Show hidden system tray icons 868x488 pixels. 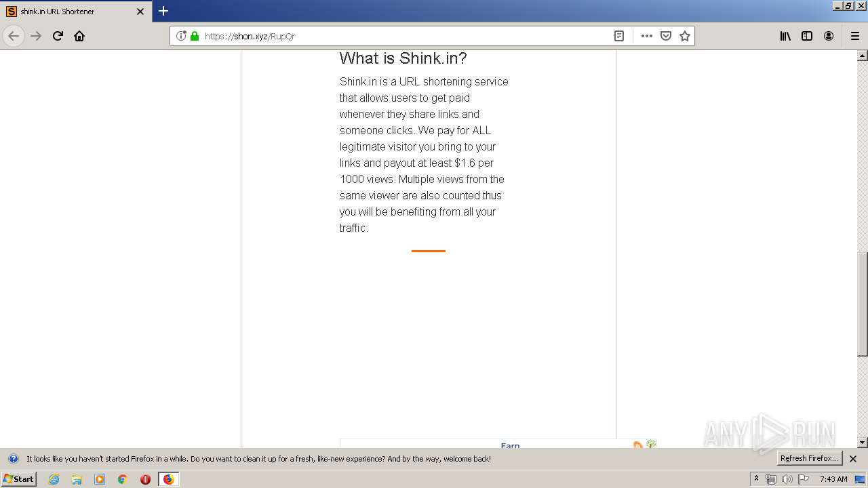756,479
